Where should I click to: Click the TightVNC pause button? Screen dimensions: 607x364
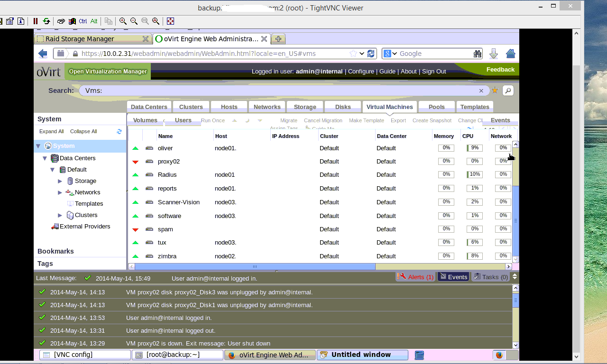(x=36, y=21)
